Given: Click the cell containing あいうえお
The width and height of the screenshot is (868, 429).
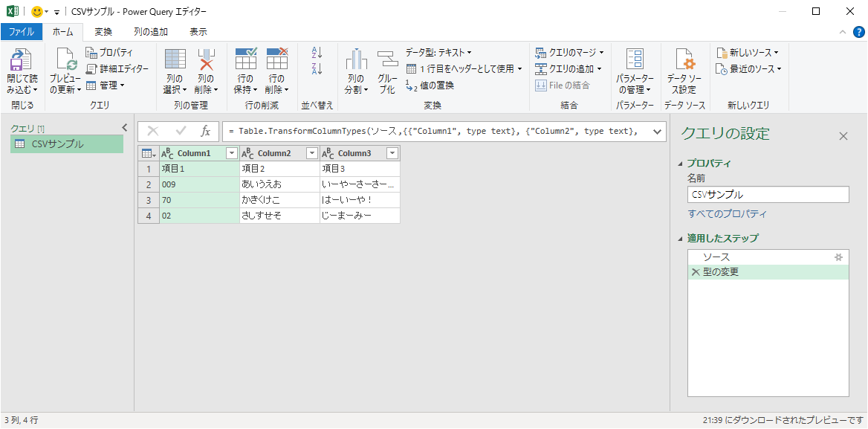Looking at the screenshot, I should coord(279,184).
